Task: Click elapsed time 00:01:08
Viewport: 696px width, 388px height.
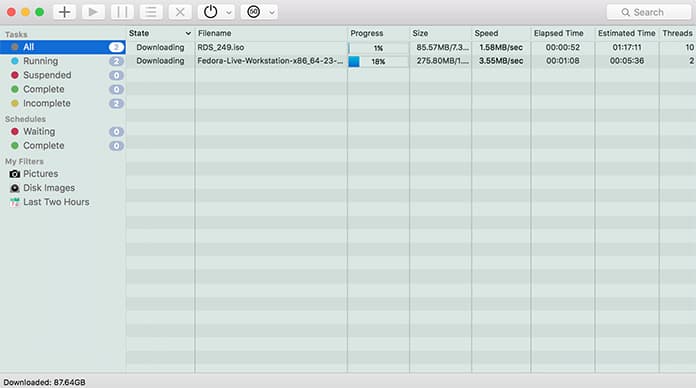Action: pyautogui.click(x=563, y=61)
